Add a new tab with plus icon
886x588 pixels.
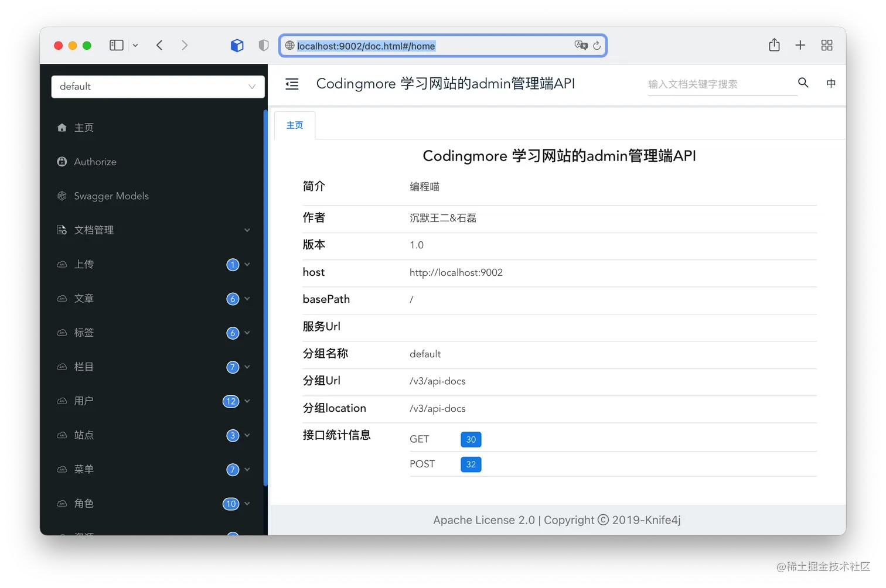coord(800,45)
